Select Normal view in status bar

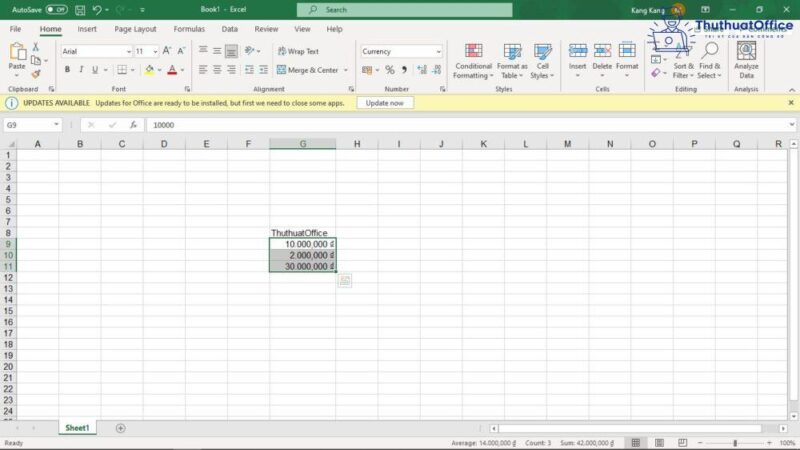coord(636,443)
